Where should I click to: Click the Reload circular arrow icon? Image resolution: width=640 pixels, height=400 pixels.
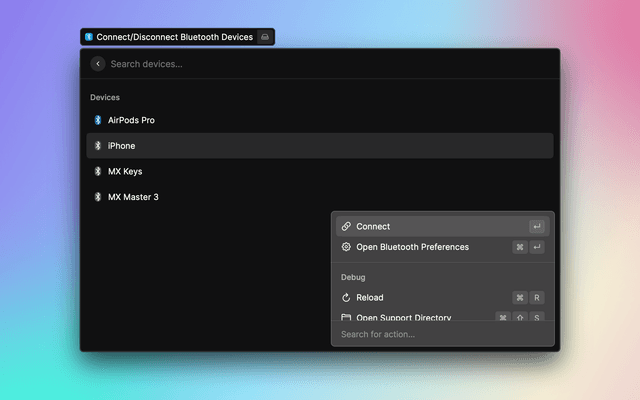pos(346,298)
